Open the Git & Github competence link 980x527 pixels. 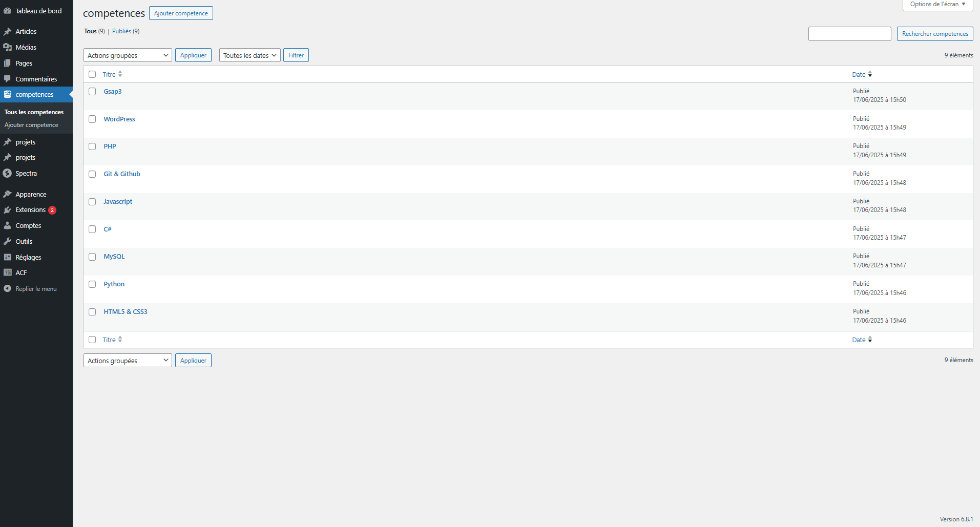[x=122, y=174]
